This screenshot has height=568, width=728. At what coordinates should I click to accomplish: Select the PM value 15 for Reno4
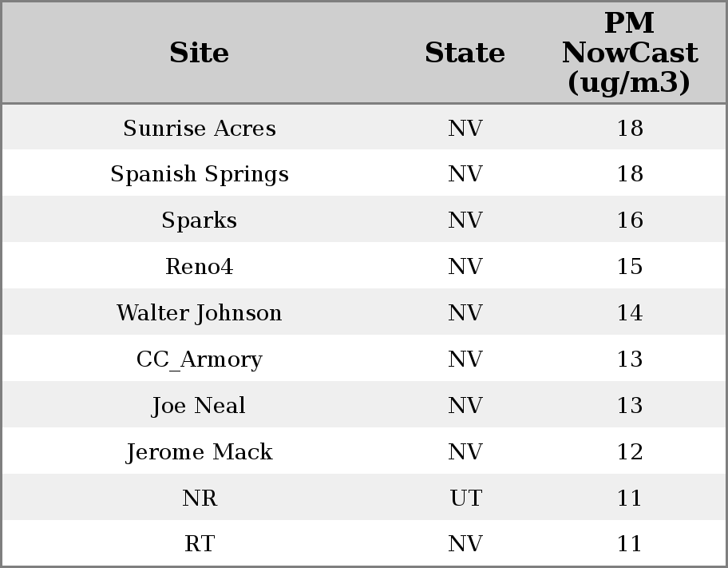click(630, 267)
